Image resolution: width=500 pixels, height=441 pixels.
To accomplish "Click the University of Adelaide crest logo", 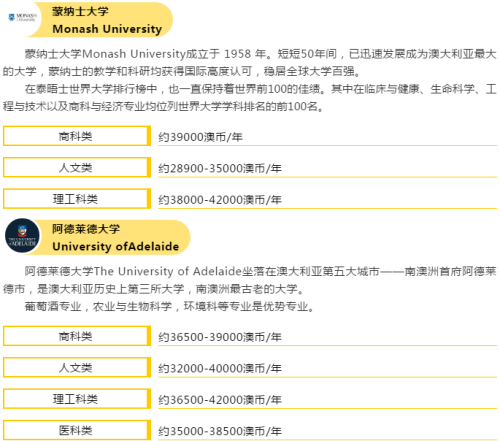I will coord(22,236).
